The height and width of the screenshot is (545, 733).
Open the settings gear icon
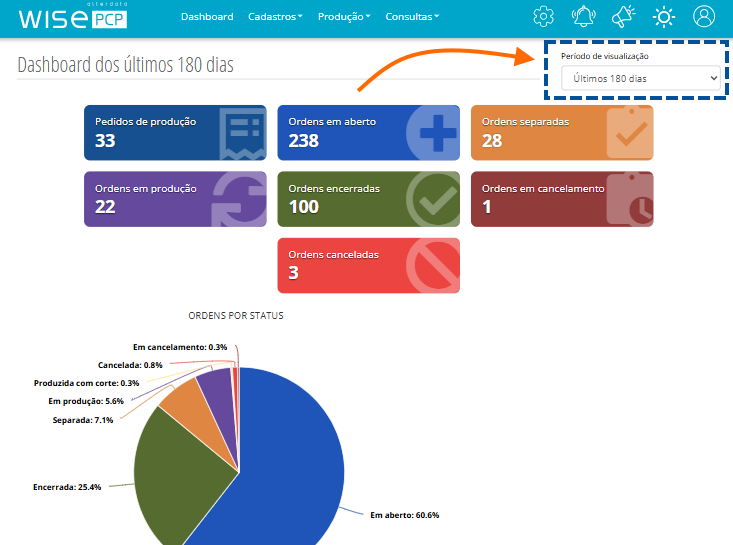coord(543,17)
